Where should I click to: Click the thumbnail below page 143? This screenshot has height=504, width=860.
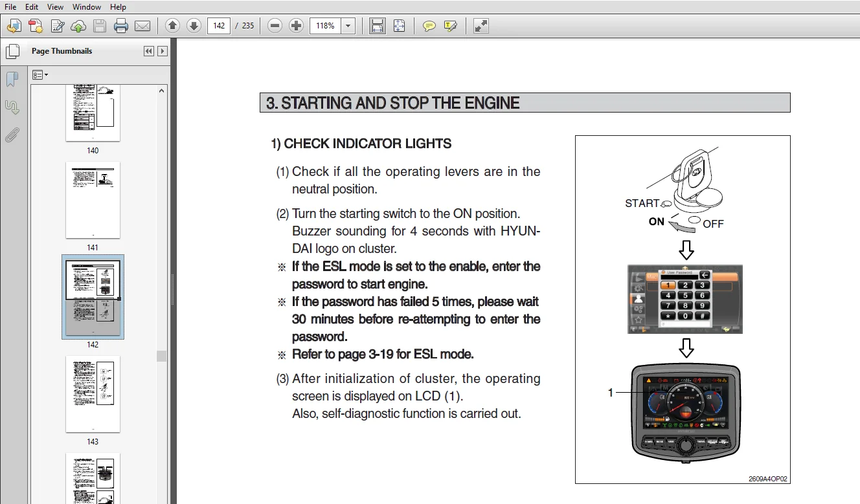click(x=93, y=478)
